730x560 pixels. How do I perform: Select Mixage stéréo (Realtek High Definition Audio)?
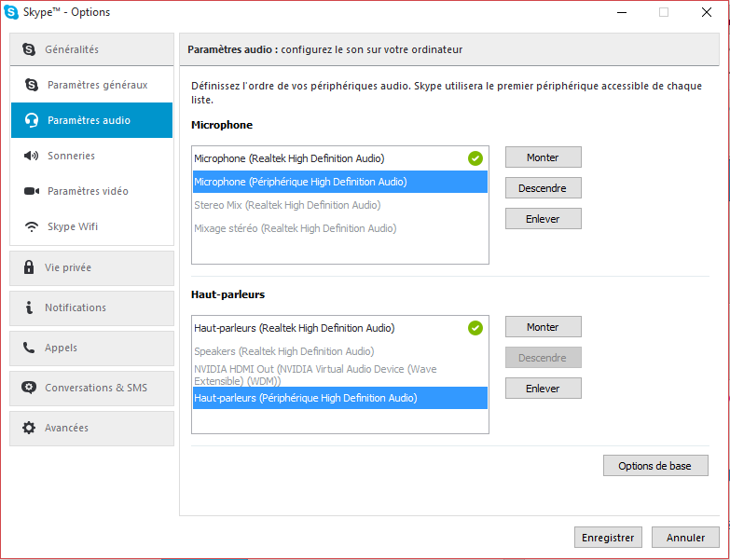coord(340,228)
